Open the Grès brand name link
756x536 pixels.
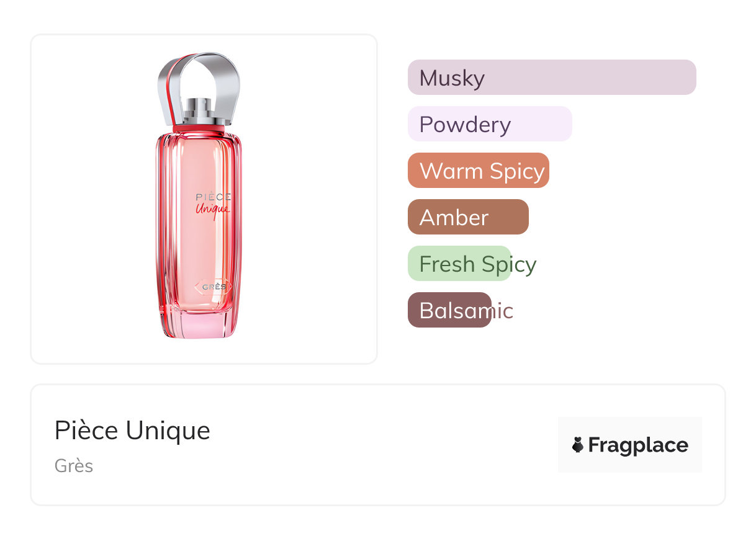74,466
